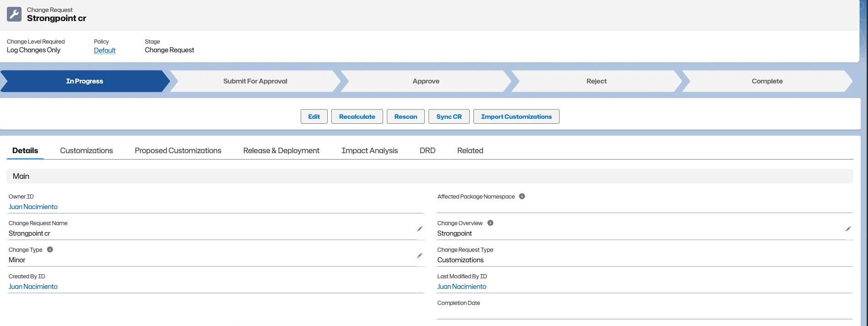Edit Change Request Name pencil icon

(420, 229)
